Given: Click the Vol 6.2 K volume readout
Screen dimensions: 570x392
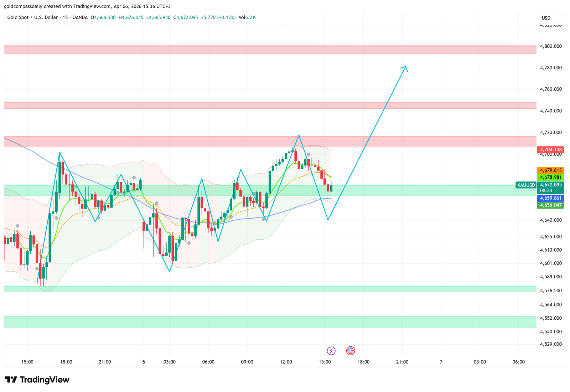Looking at the screenshot, I should 247,17.
